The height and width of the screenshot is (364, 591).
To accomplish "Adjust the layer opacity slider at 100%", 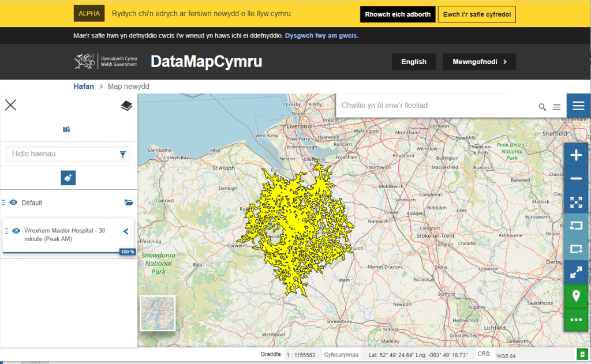I will (127, 252).
